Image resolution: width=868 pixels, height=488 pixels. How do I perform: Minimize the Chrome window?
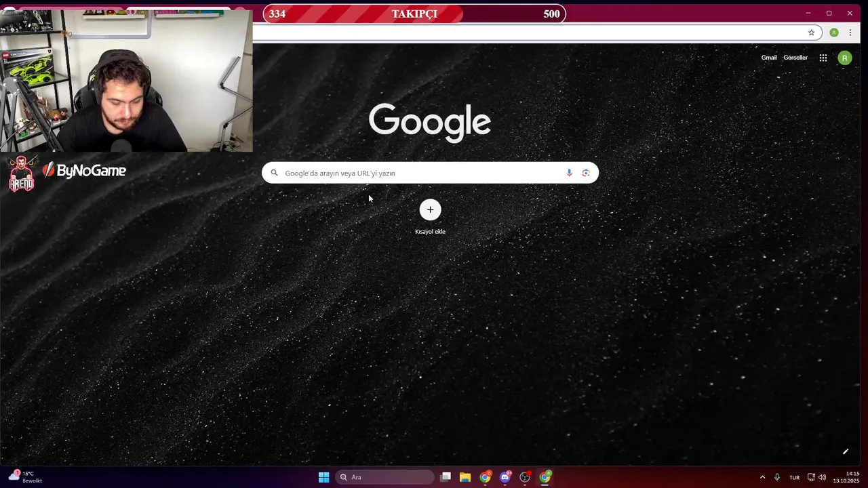pos(808,13)
